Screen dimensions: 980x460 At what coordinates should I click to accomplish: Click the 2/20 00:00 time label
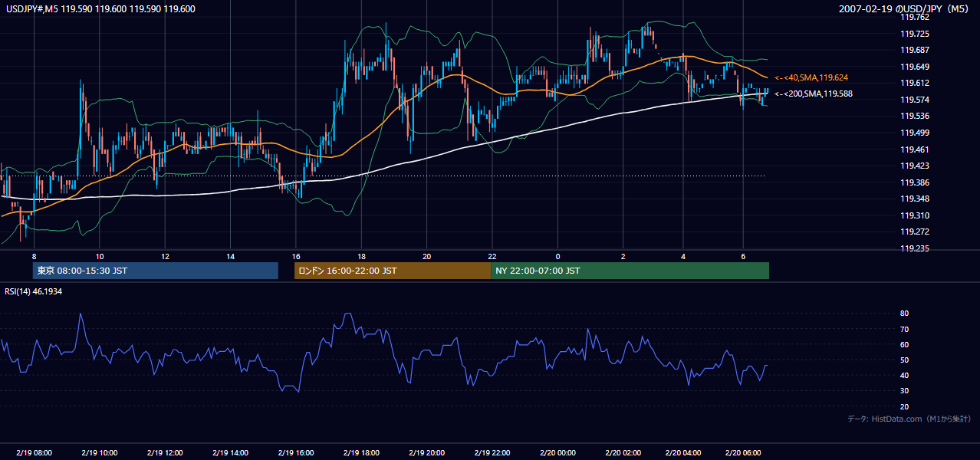pos(557,453)
